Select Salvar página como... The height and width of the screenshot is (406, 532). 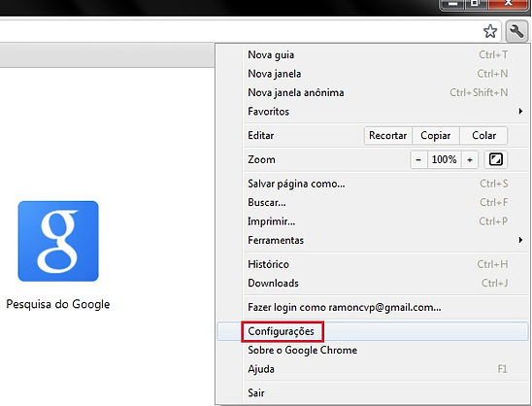(x=373, y=184)
